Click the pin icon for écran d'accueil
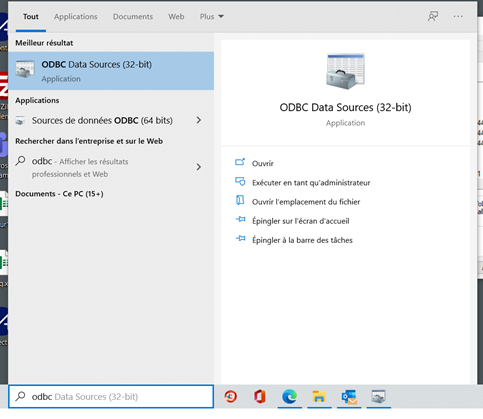The width and height of the screenshot is (483, 419). pos(240,219)
